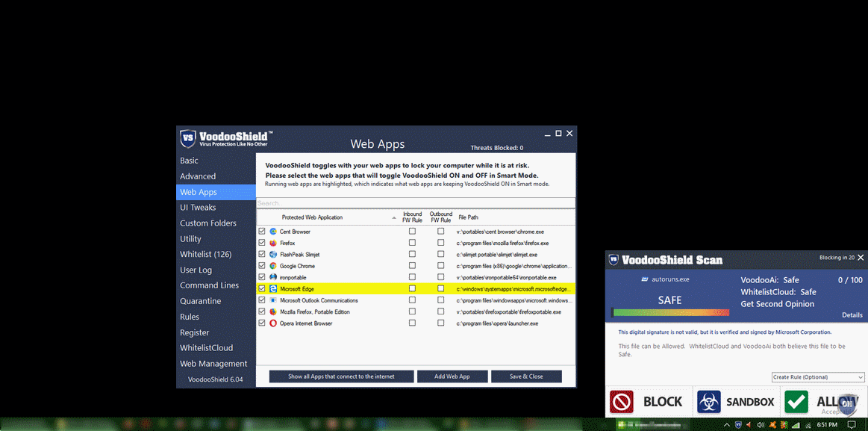Click the Mozilla Firefox Portable Edition icon
The image size is (868, 431).
coord(273,312)
